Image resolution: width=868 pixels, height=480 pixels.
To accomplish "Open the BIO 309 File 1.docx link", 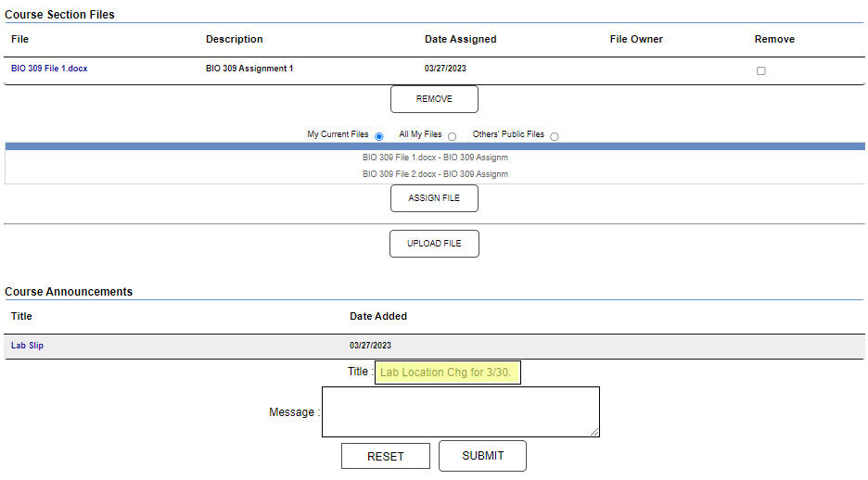I will pyautogui.click(x=49, y=69).
